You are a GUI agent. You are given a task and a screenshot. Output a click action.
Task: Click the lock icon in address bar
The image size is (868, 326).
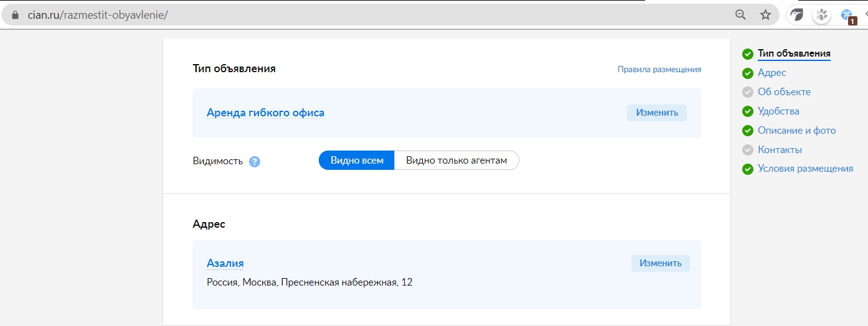pyautogui.click(x=16, y=15)
